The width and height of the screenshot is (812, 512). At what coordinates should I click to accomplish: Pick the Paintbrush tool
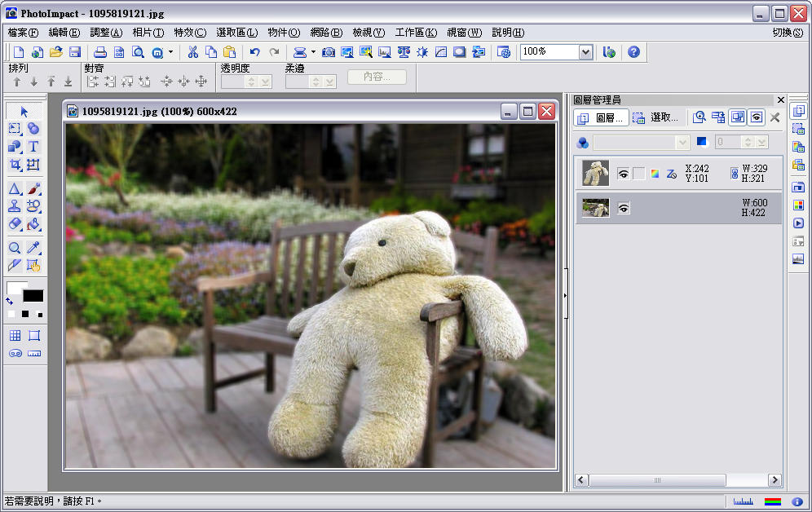(33, 189)
